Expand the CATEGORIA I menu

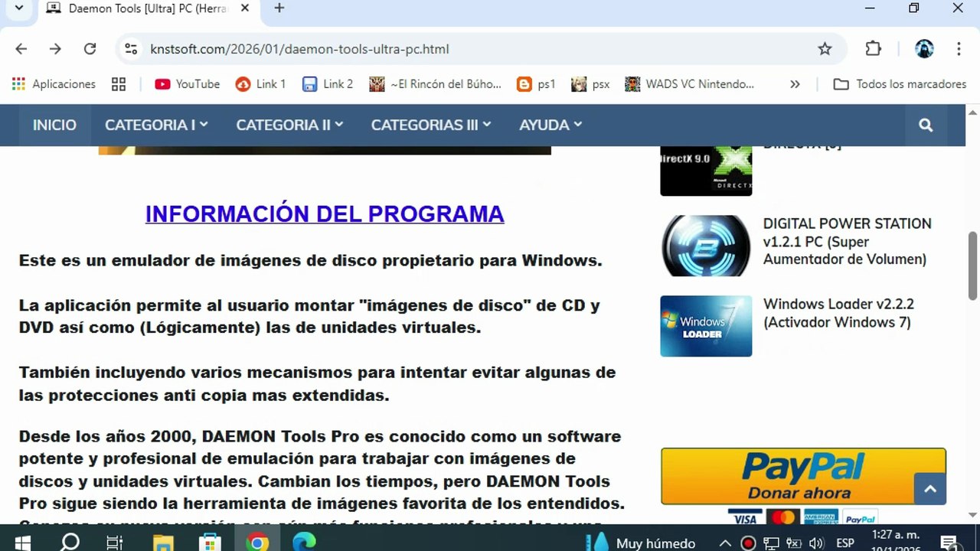click(x=156, y=125)
